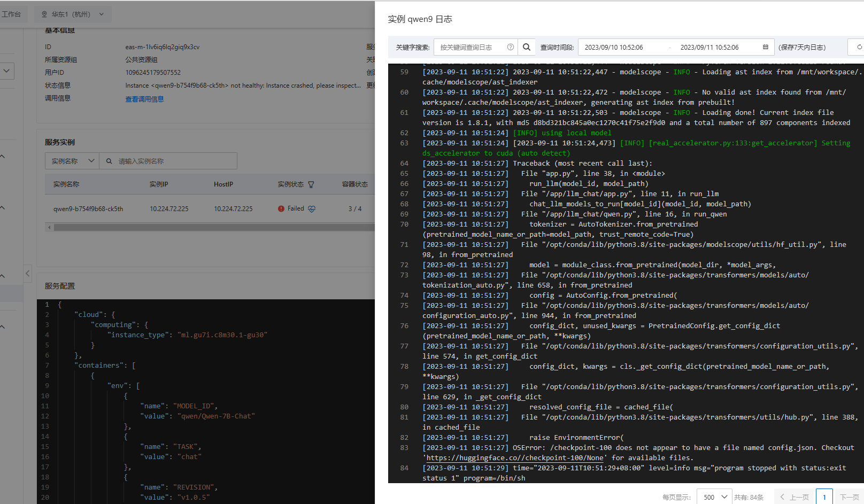Click the 工作台 menu item
Image resolution: width=864 pixels, height=504 pixels.
click(x=11, y=14)
